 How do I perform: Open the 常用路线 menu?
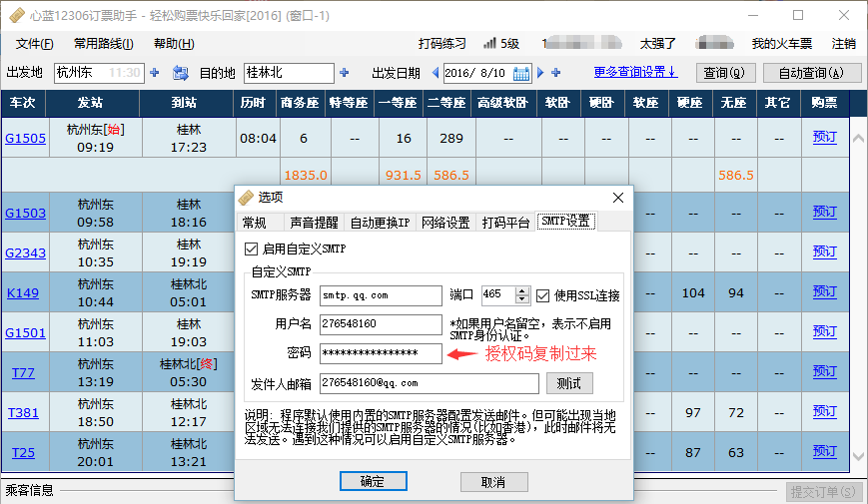[x=103, y=44]
